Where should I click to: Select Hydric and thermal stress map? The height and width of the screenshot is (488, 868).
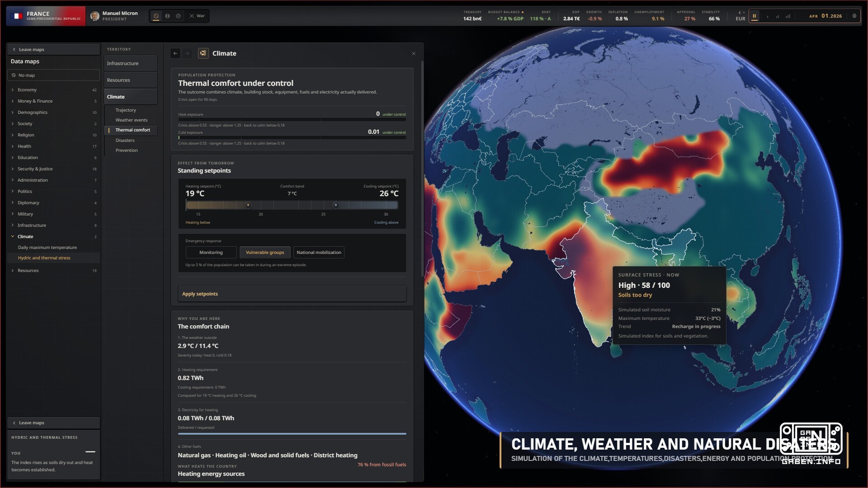point(54,258)
